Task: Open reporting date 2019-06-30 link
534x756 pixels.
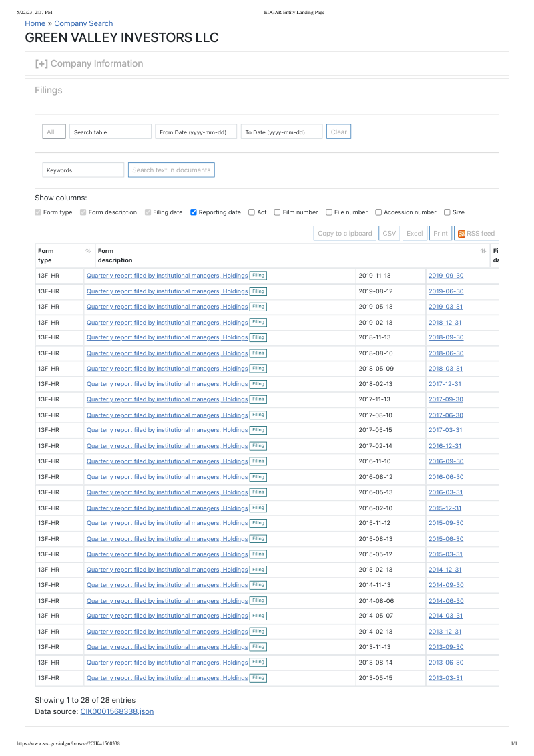Action: (x=446, y=291)
